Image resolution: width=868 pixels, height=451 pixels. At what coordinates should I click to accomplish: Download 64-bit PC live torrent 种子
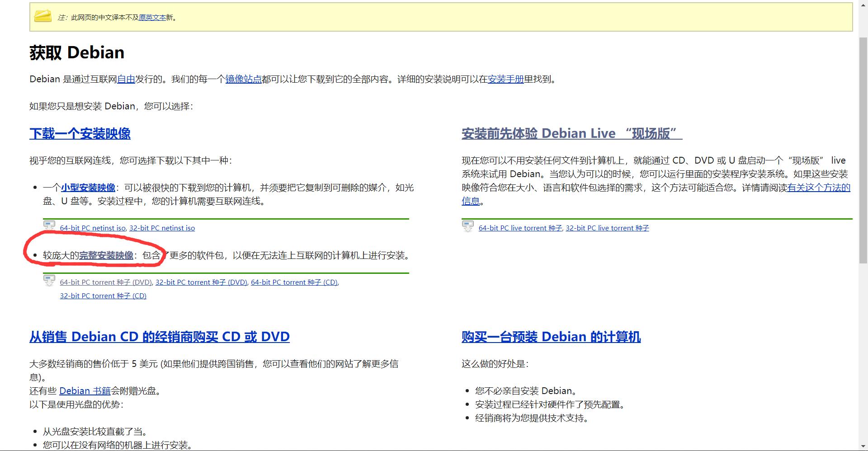pos(520,228)
